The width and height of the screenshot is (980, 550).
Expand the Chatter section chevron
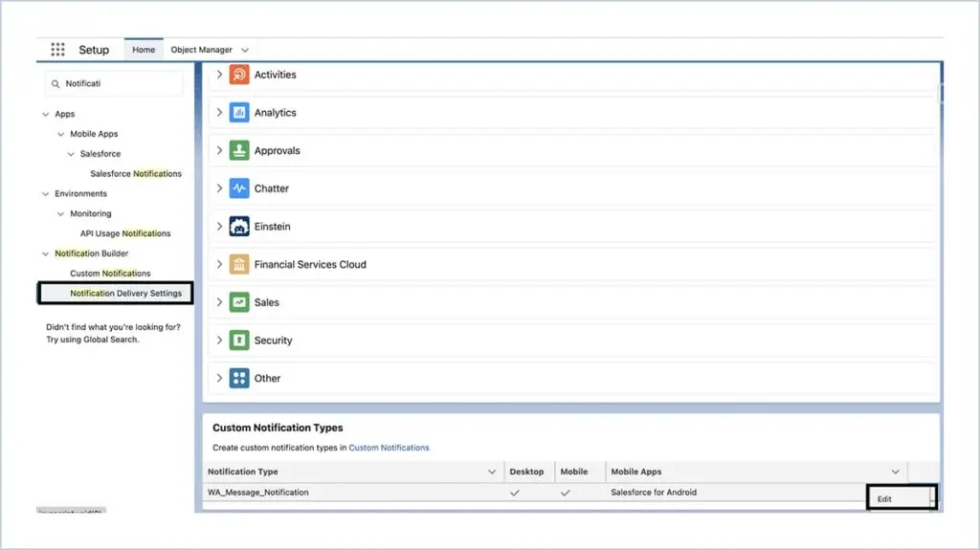coord(219,188)
